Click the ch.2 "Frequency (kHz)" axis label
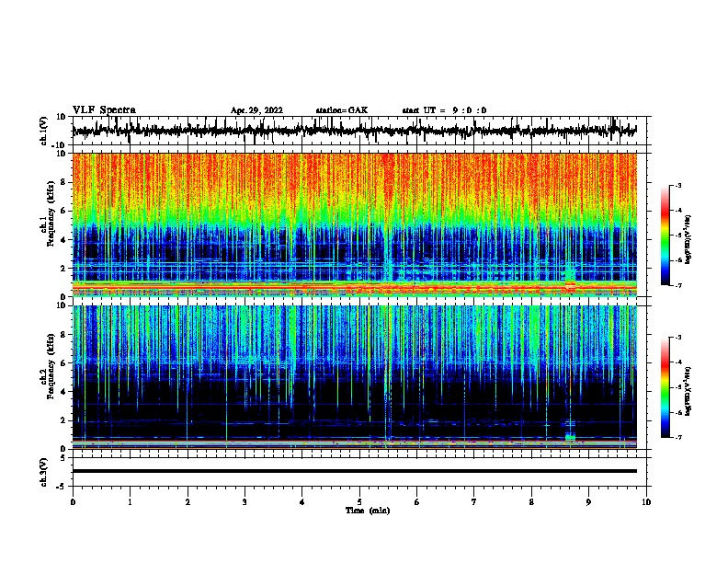The height and width of the screenshot is (563, 728). pos(51,366)
